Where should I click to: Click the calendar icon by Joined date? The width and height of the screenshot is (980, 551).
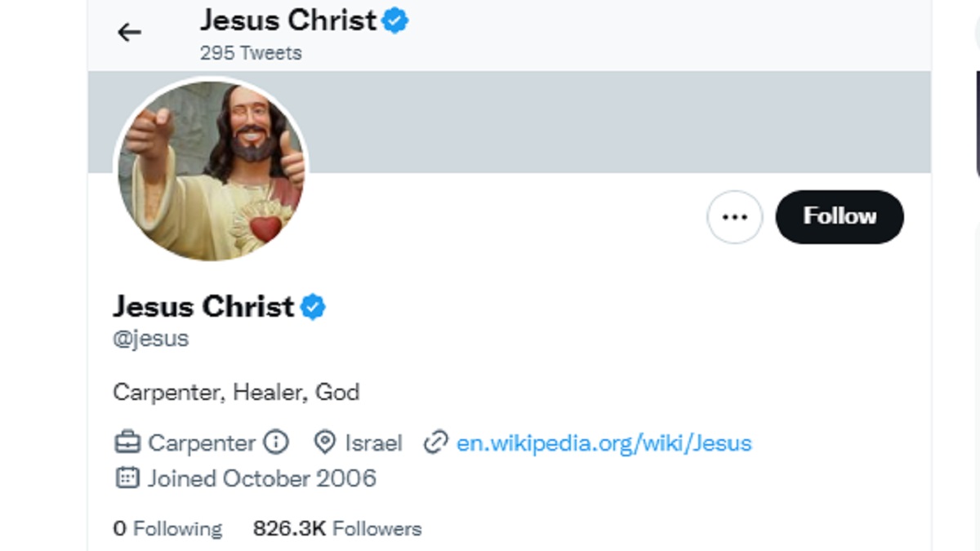pos(127,478)
